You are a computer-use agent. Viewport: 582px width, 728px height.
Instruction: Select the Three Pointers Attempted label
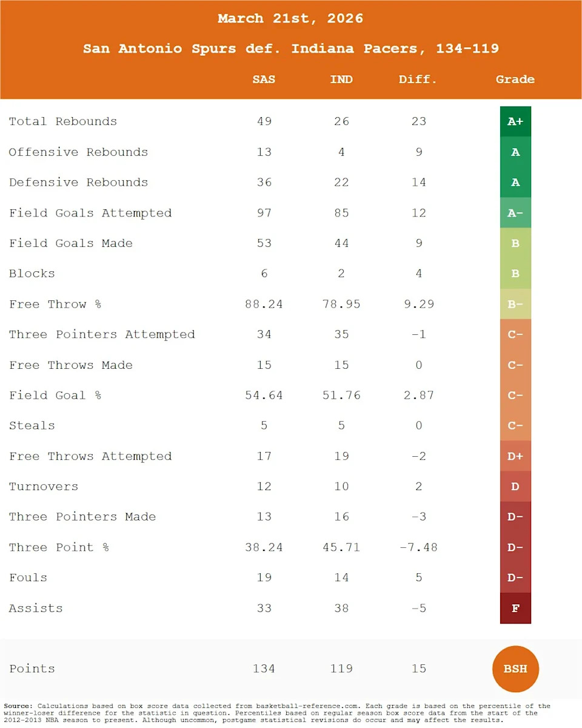click(x=102, y=334)
